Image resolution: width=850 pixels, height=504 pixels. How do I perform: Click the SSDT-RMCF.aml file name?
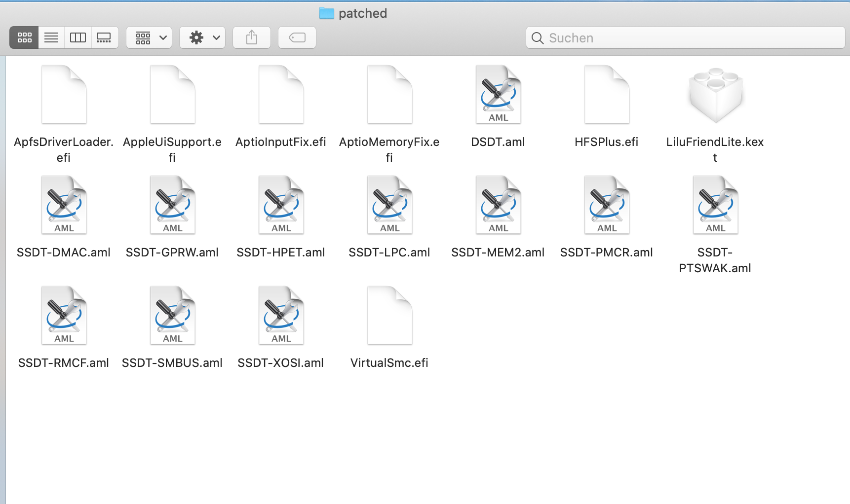point(64,363)
